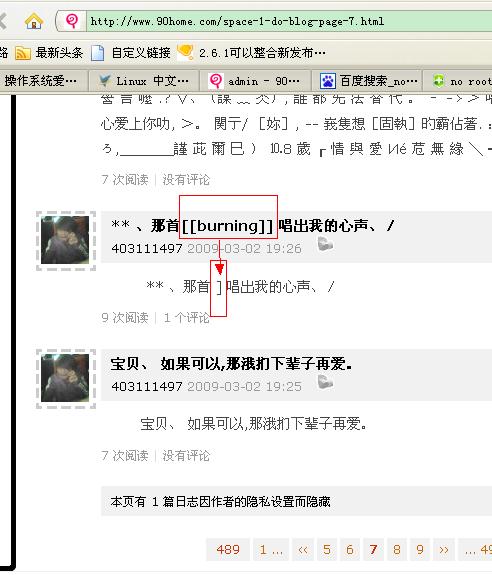Open the 9 次阅读 read count link
The image size is (492, 575).
tap(125, 318)
